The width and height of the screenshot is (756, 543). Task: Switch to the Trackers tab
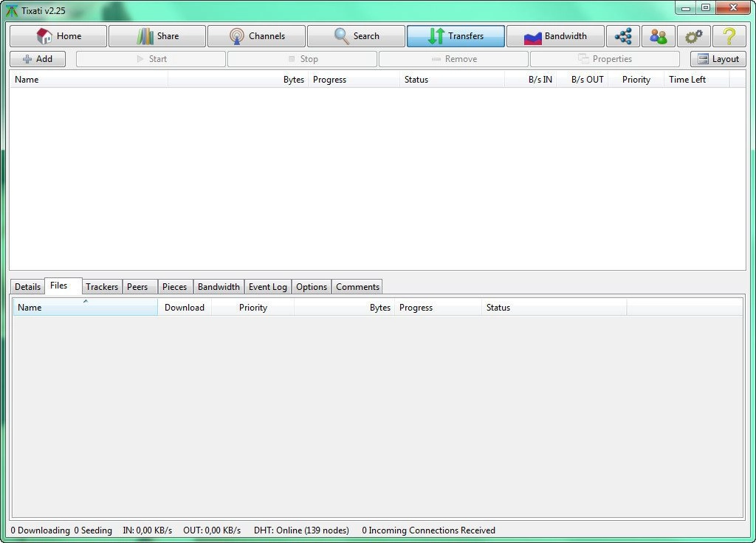102,287
